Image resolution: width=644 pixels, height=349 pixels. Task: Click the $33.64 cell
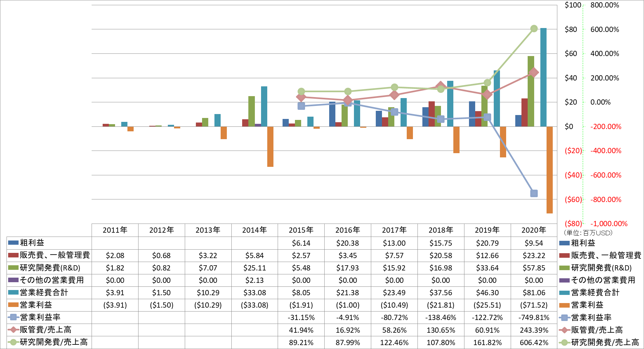487,268
